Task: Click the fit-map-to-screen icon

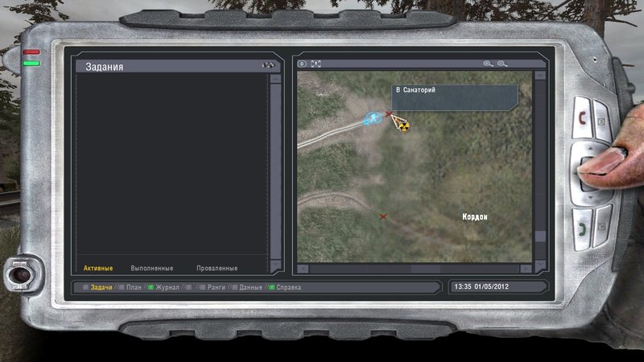Action: (316, 64)
